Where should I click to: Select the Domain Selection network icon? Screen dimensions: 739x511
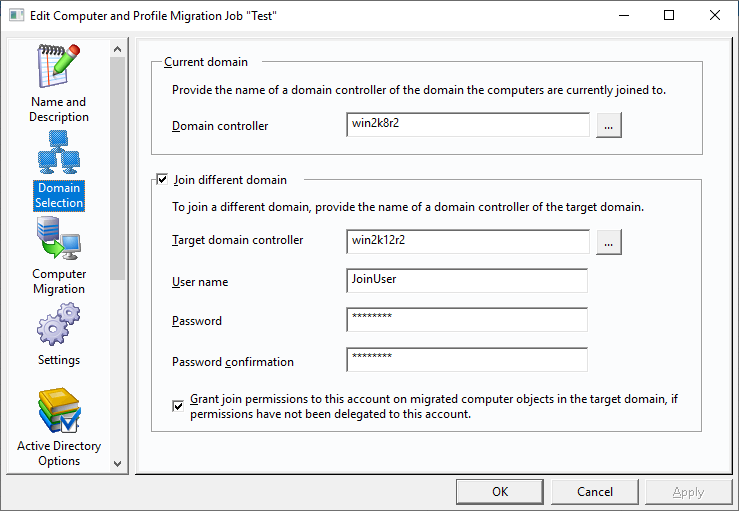[x=59, y=152]
